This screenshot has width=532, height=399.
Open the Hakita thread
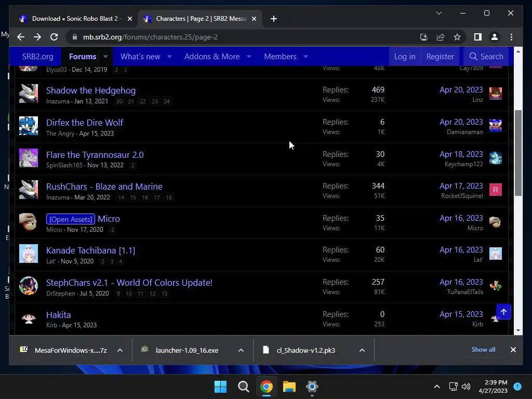(x=58, y=315)
